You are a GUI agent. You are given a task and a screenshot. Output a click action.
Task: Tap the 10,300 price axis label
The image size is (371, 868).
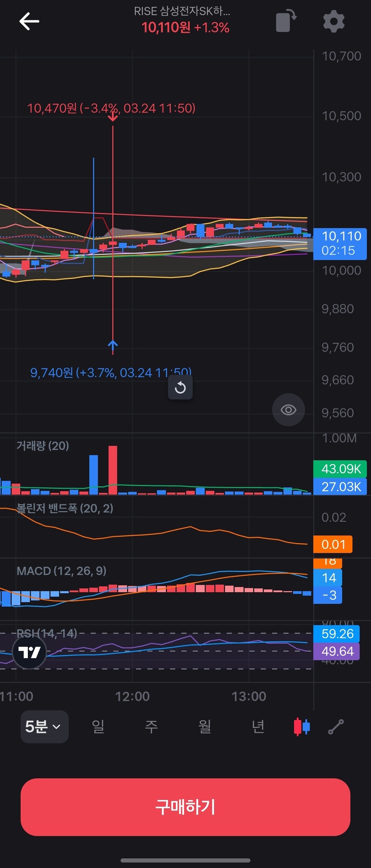tap(341, 177)
